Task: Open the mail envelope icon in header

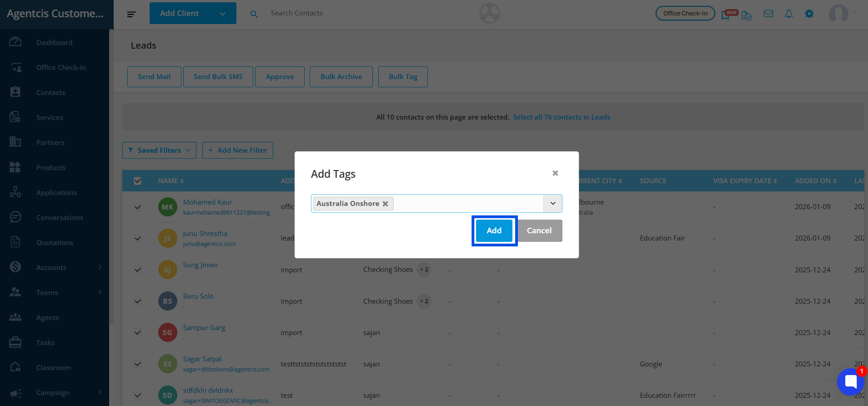Action: pos(768,14)
